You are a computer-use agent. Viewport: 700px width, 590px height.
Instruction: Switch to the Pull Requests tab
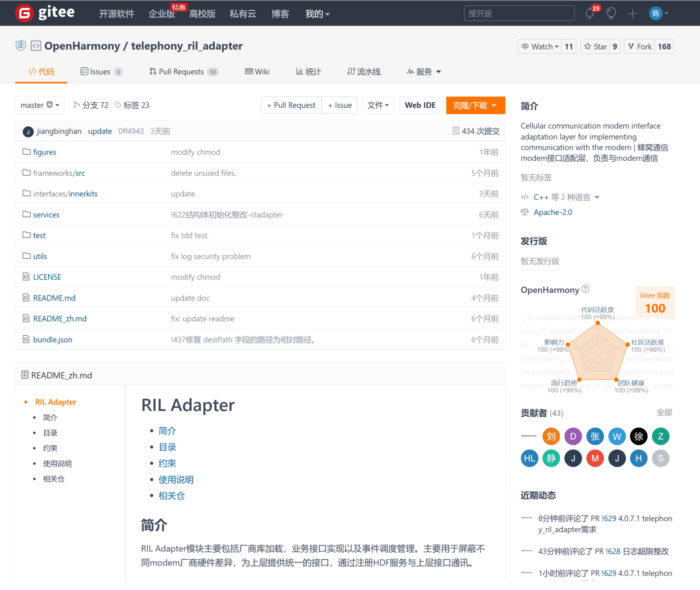tap(184, 72)
